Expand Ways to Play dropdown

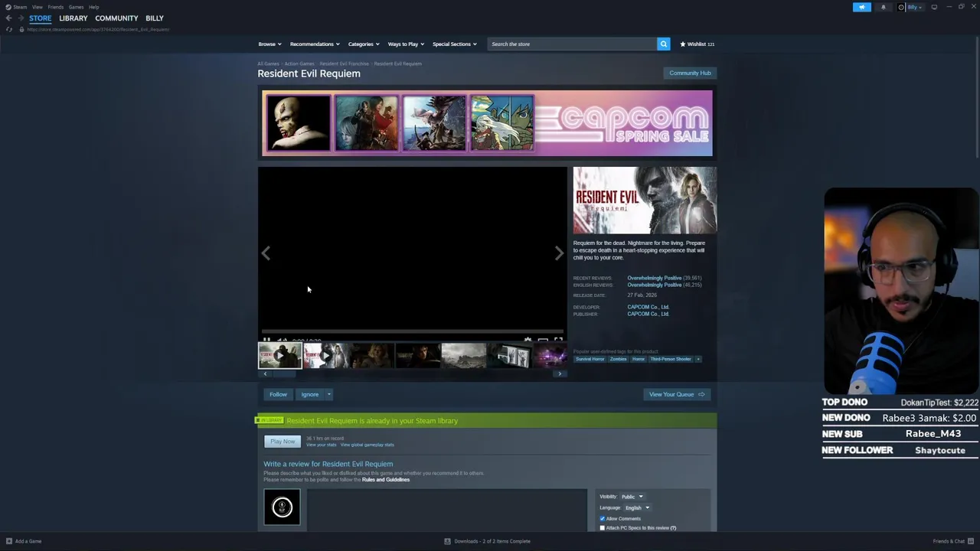[406, 44]
